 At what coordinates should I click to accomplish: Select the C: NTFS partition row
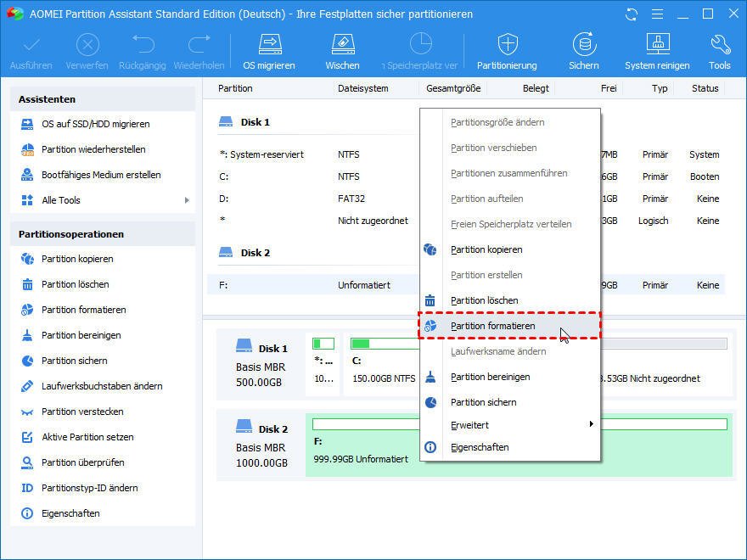click(466, 176)
